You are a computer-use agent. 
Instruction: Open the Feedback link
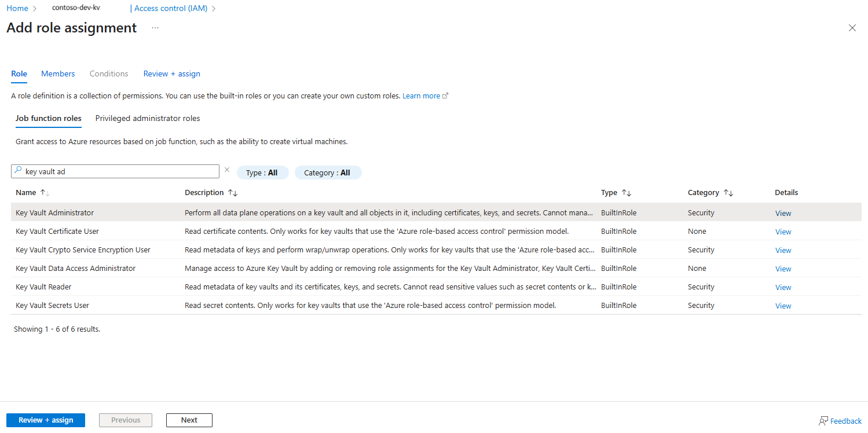click(x=840, y=421)
